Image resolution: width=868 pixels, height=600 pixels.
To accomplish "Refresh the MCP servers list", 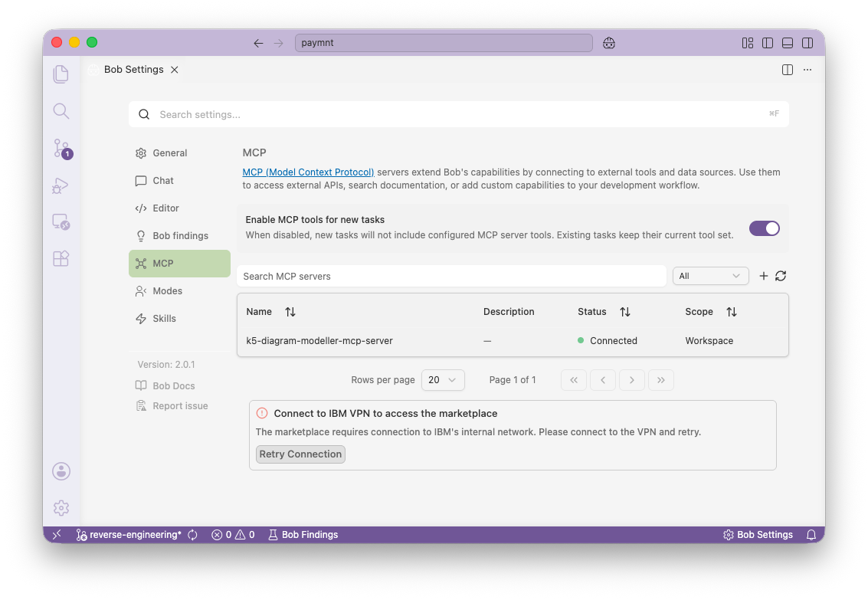I will coord(781,276).
